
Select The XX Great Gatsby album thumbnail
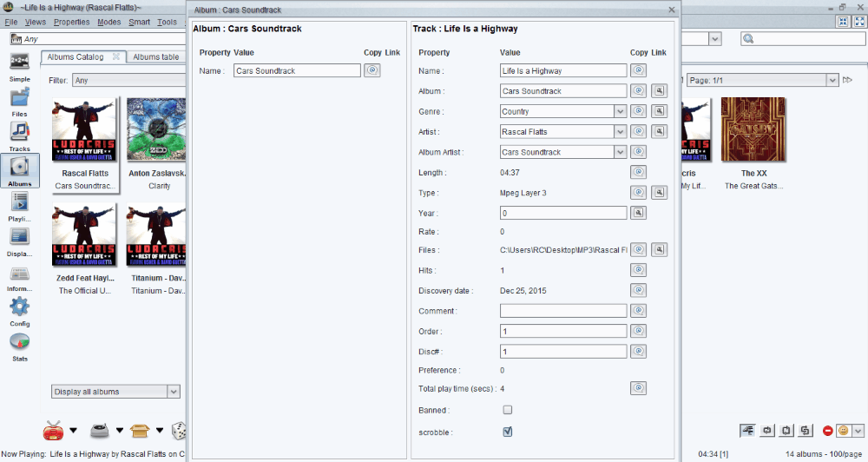[753, 129]
